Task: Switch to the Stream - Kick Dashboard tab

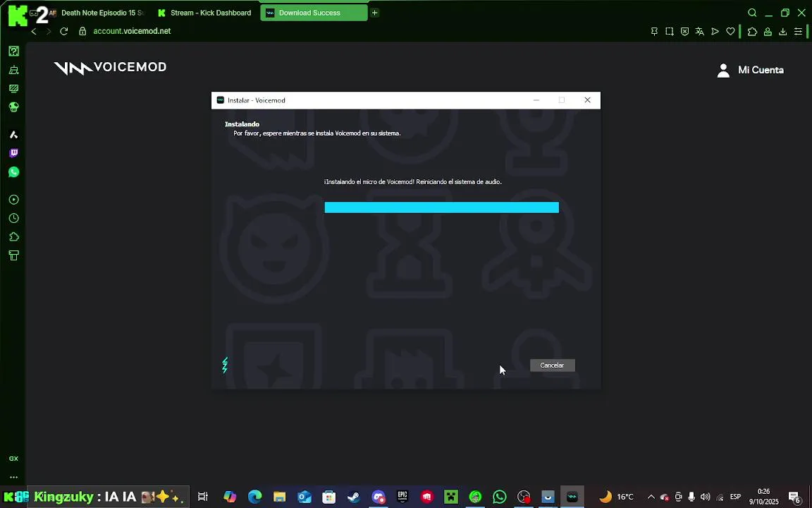Action: click(204, 13)
